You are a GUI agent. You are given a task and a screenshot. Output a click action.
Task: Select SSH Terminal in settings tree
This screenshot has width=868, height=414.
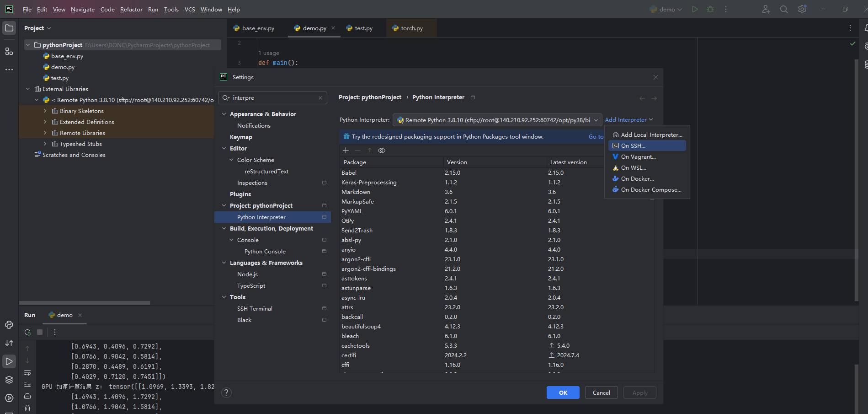[x=255, y=308]
